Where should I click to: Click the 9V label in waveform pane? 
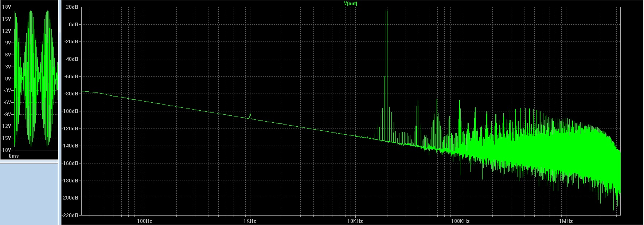pos(7,43)
